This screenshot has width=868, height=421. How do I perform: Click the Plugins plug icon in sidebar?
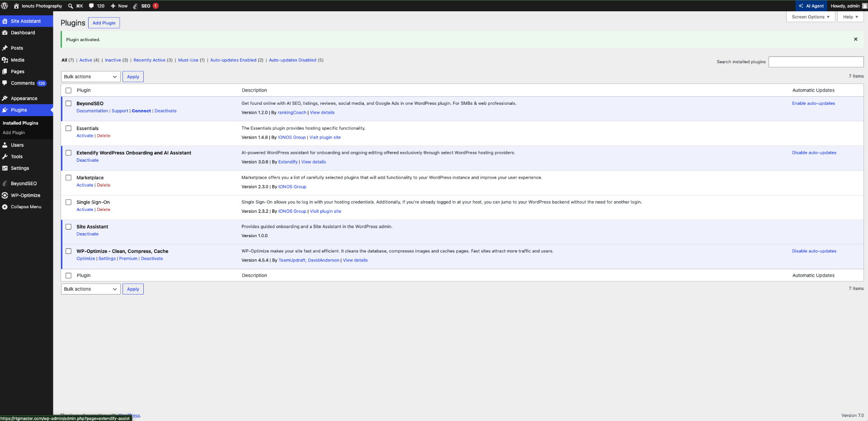tap(5, 110)
